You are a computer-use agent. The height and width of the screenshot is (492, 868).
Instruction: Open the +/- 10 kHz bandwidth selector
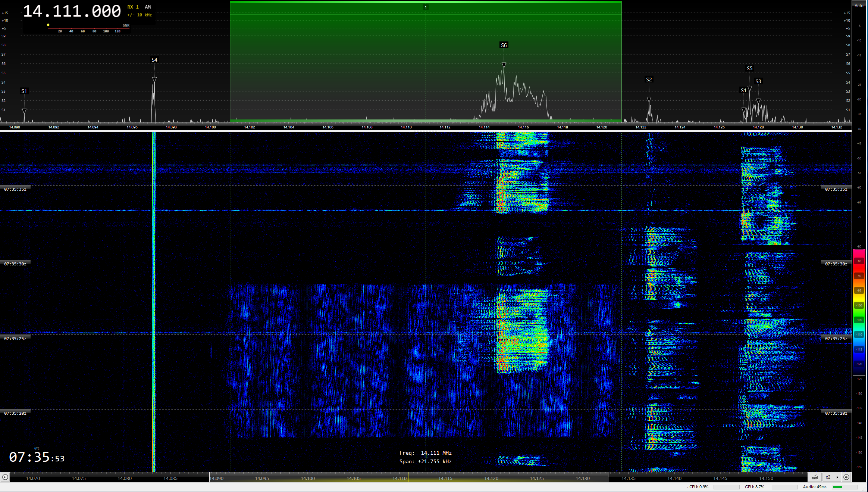pyautogui.click(x=140, y=15)
